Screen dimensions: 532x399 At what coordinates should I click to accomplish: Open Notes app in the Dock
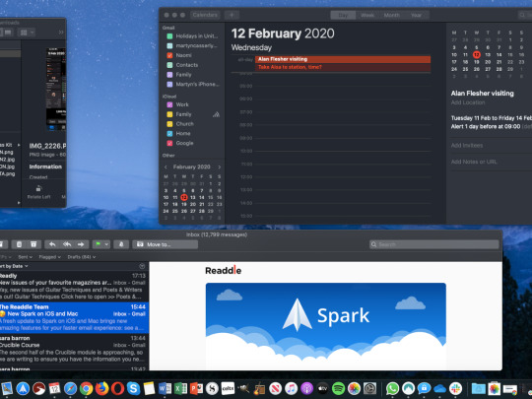coord(149,388)
